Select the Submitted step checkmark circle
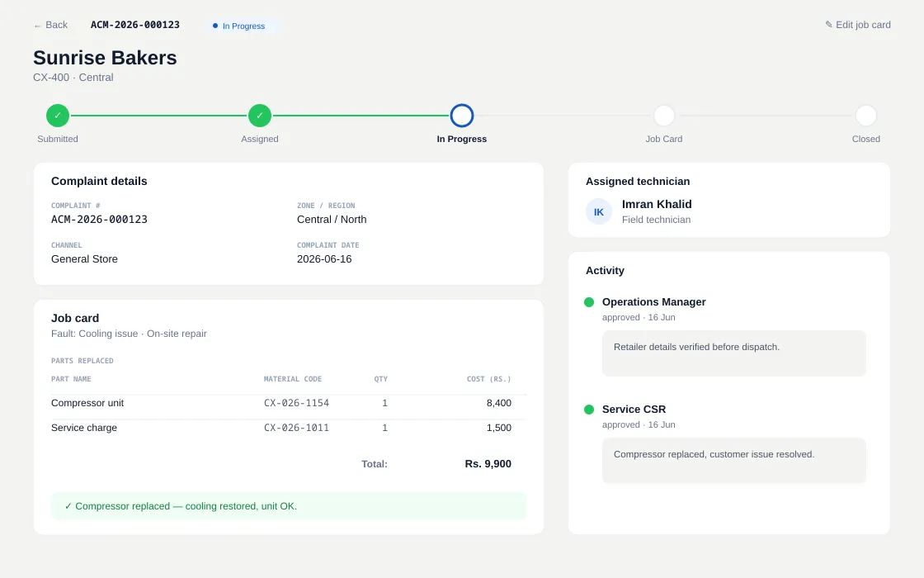 [x=58, y=116]
